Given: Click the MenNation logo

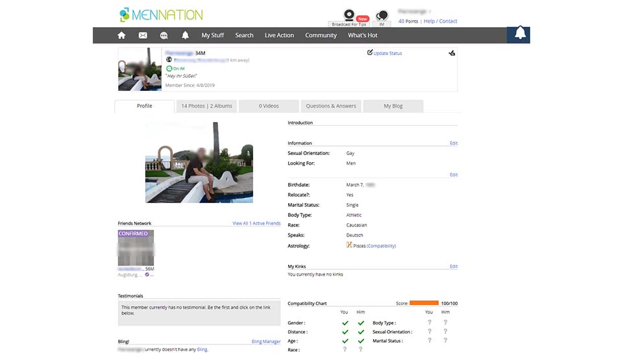Looking at the screenshot, I should click(161, 15).
